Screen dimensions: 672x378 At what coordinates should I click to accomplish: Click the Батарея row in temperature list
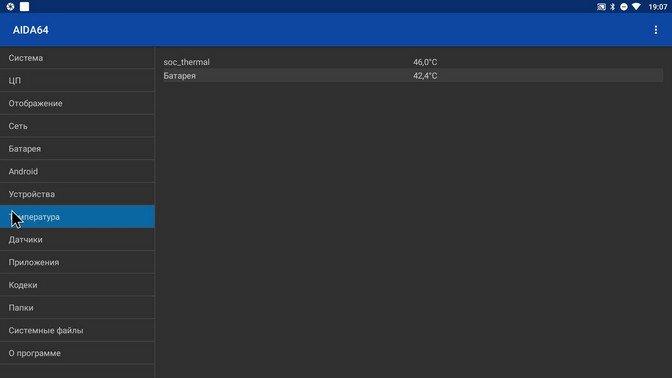pos(413,76)
